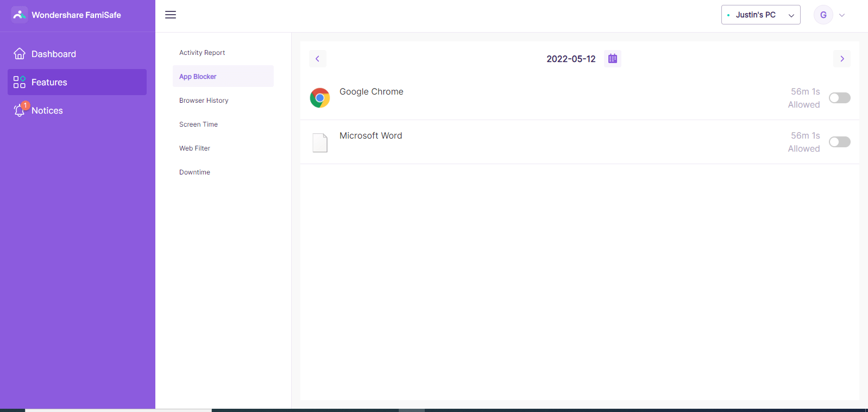The image size is (868, 412).
Task: Toggle the hamburger menu icon
Action: [x=171, y=15]
